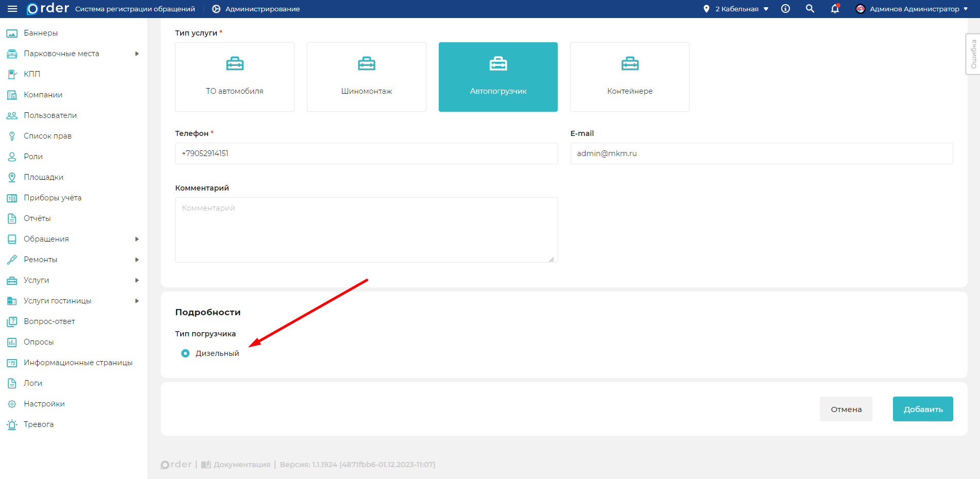
Task: Click the search magnifier icon
Action: pyautogui.click(x=810, y=9)
